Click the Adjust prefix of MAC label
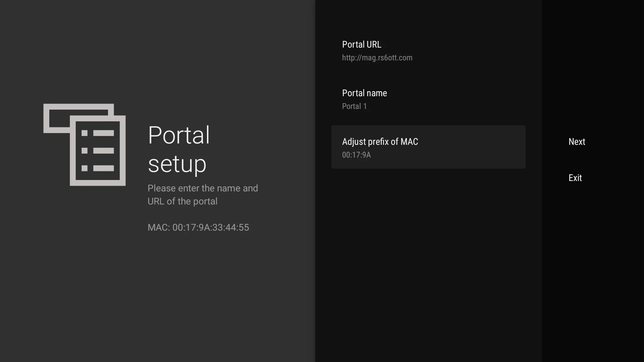 pyautogui.click(x=380, y=142)
